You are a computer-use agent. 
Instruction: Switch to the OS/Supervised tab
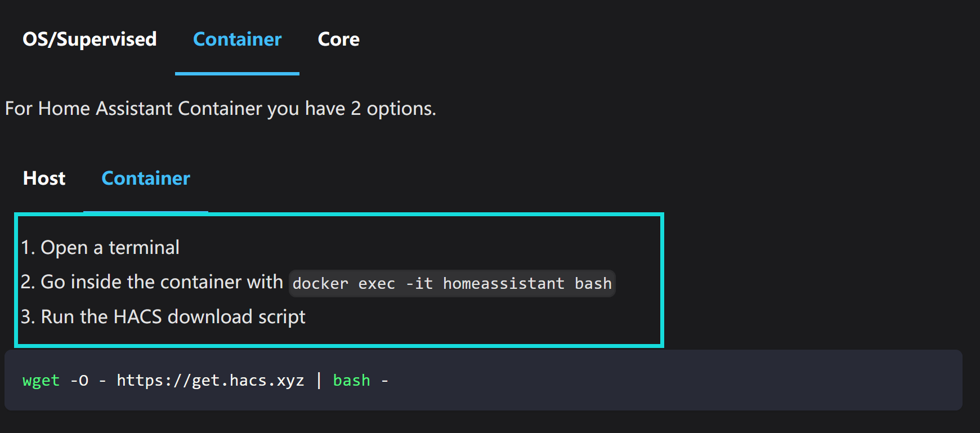(x=90, y=39)
